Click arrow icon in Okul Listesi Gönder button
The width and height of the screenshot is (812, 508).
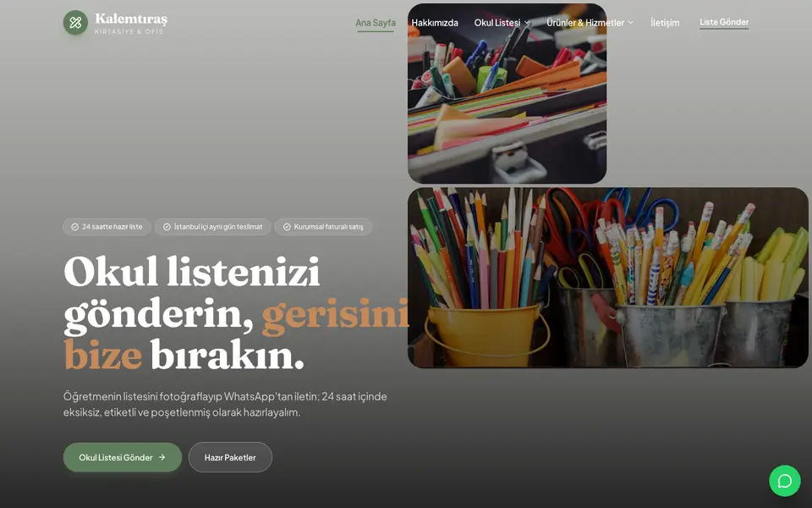[162, 457]
